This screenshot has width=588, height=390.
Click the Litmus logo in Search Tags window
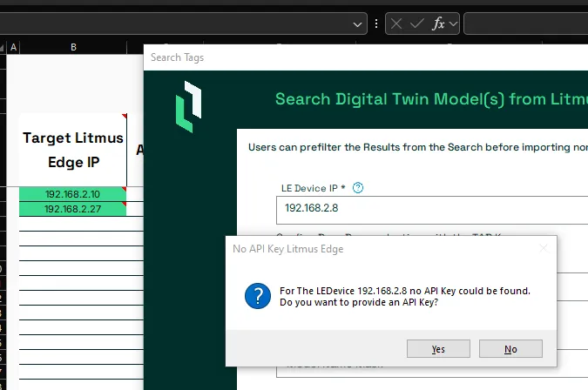189,107
